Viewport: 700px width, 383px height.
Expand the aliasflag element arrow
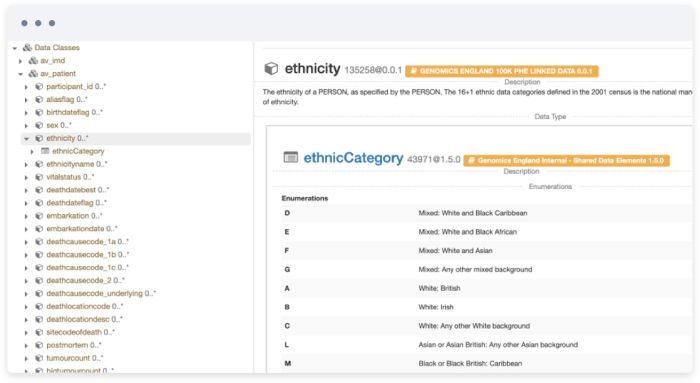(26, 100)
